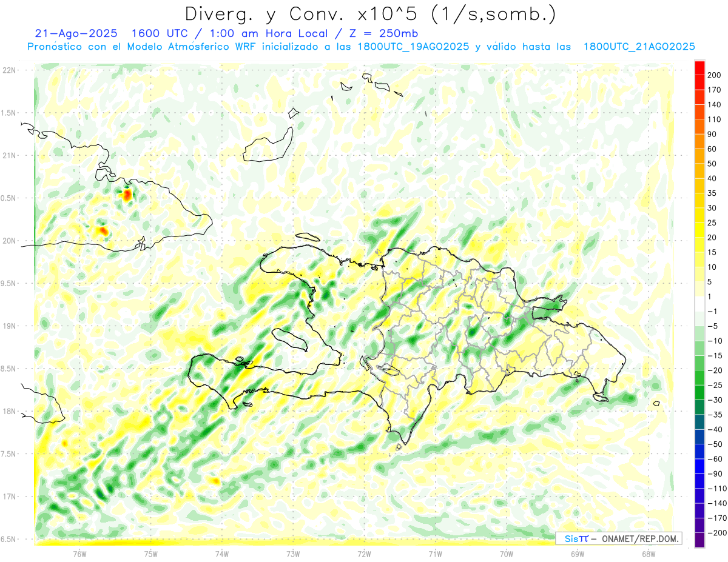Click the colorbar label "-200"

point(717,533)
